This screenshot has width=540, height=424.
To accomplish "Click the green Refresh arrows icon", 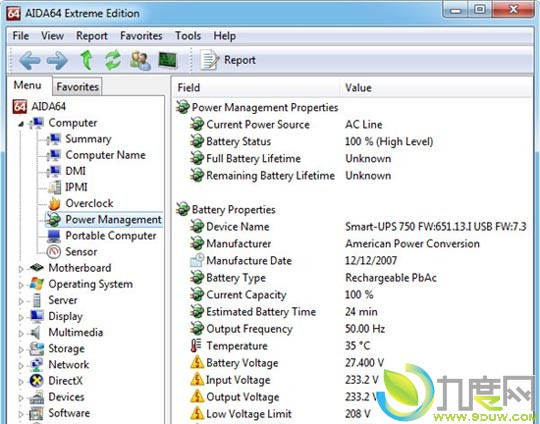I will click(113, 60).
